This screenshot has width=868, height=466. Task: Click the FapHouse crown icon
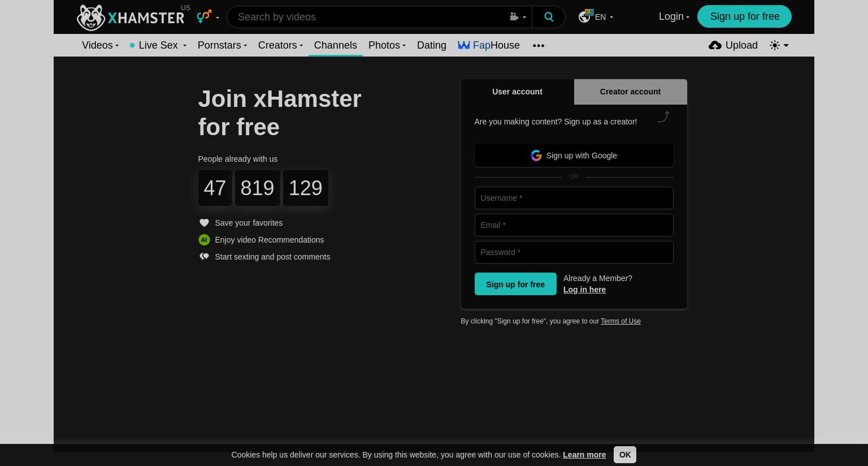click(464, 45)
